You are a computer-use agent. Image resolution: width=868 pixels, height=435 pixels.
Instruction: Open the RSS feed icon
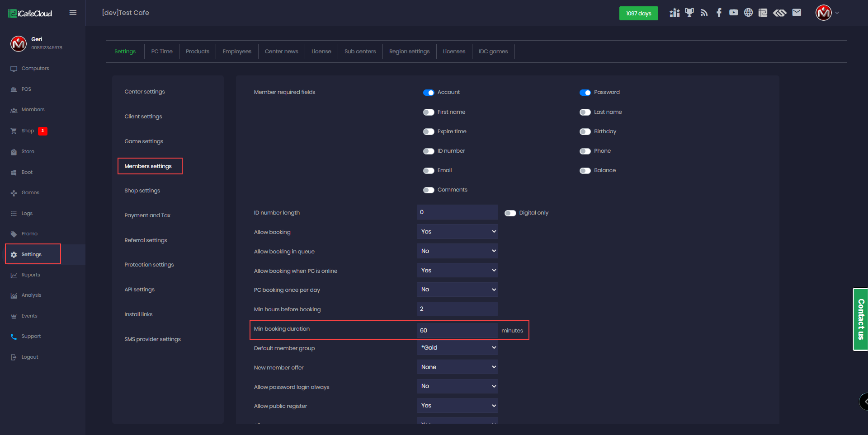pyautogui.click(x=704, y=13)
